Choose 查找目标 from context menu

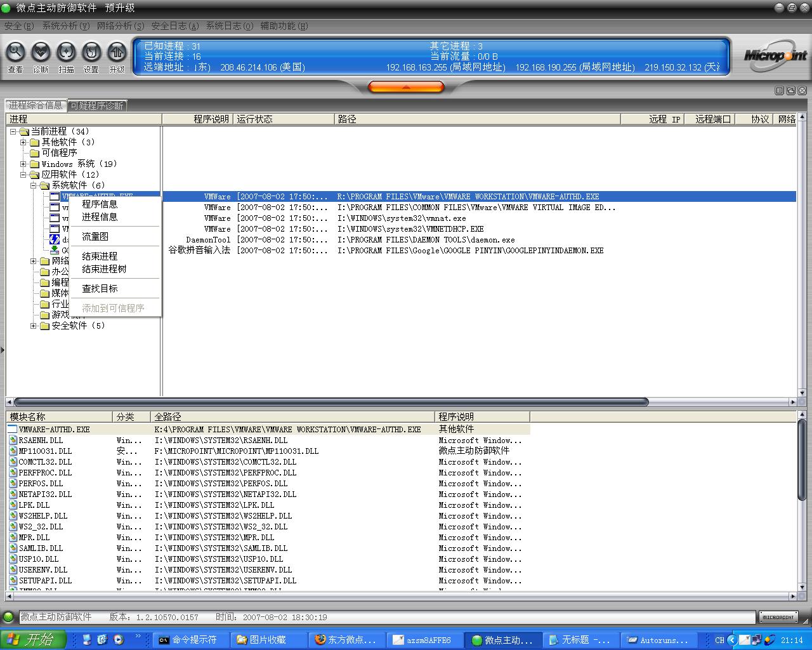[100, 288]
